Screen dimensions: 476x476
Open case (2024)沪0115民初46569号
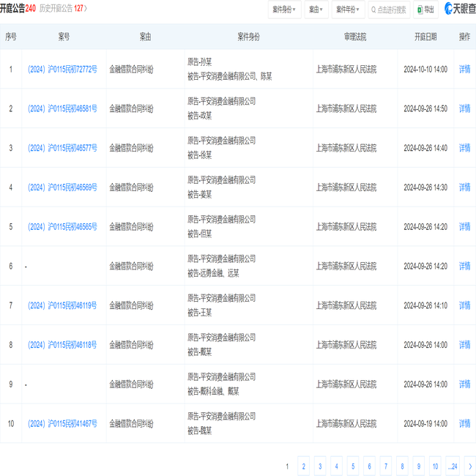[x=62, y=187]
